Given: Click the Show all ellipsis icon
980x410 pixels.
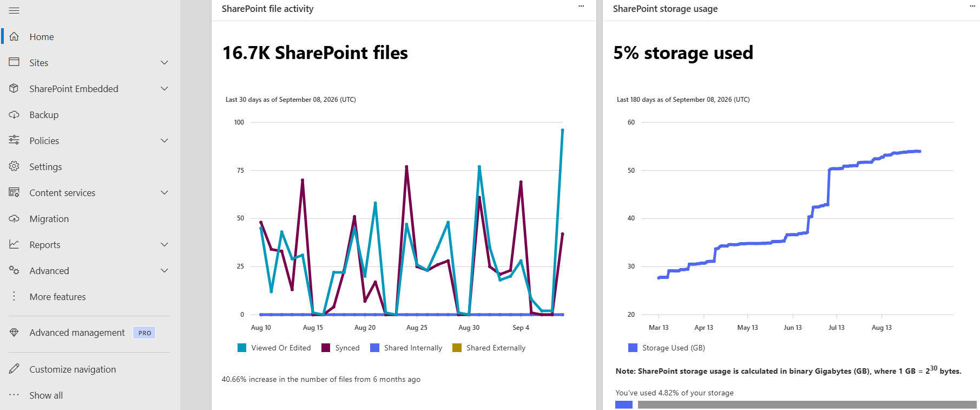Looking at the screenshot, I should [x=14, y=395].
